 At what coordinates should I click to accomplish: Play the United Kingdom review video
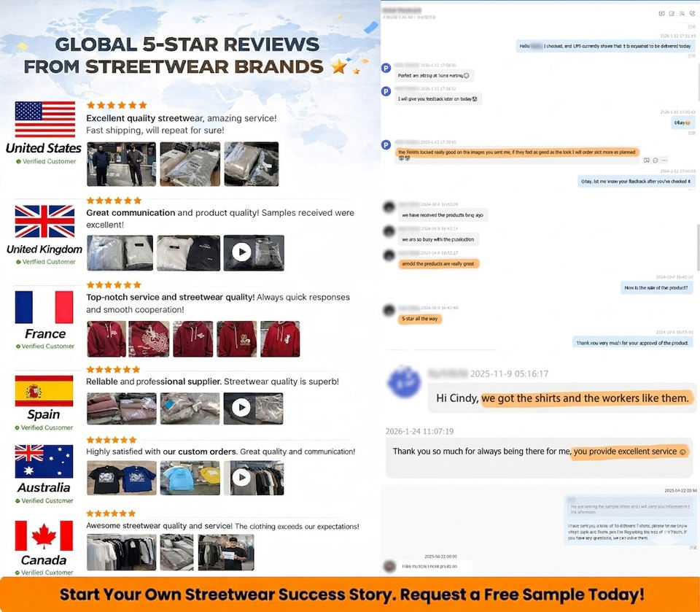pos(241,252)
